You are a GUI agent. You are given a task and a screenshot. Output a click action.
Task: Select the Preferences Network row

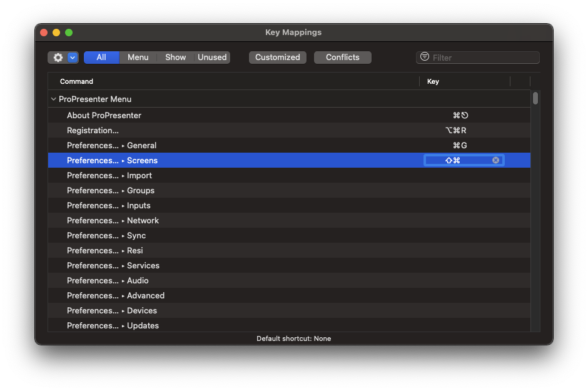(289, 220)
